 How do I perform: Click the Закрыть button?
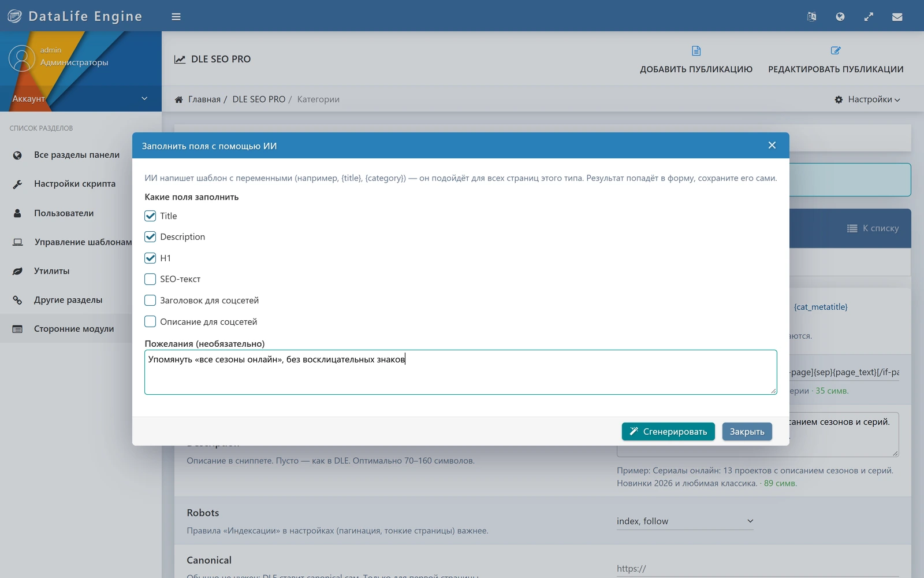(x=747, y=432)
